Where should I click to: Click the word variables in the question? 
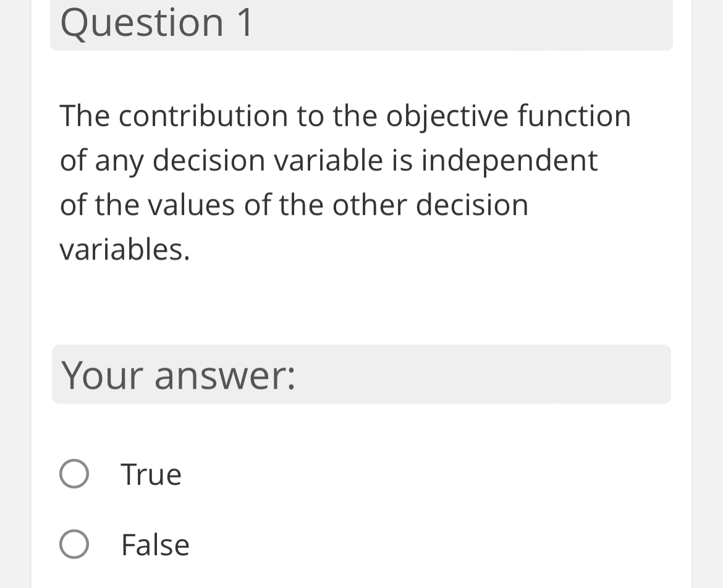coord(120,250)
